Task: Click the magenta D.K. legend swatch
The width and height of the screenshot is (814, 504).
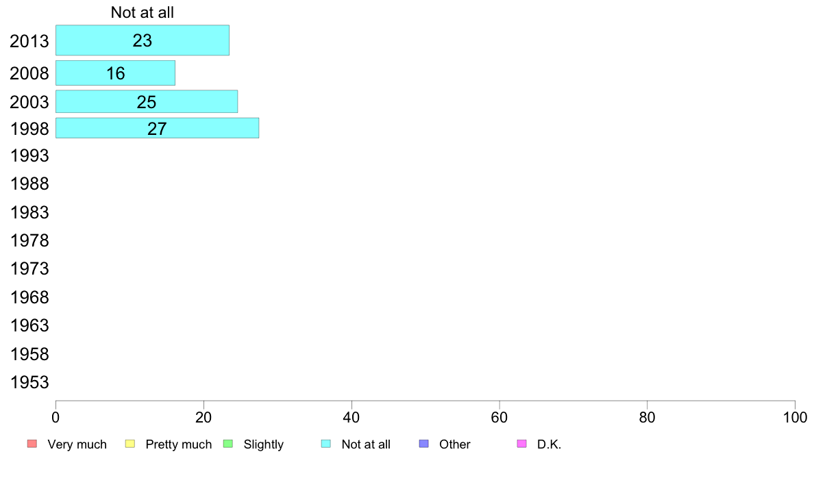Action: click(x=521, y=444)
